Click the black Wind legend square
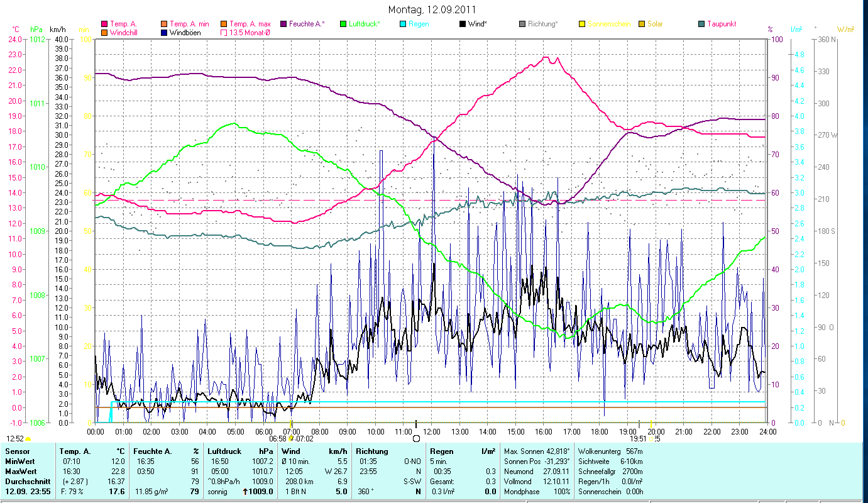Viewport: 868px width, 503px height. tap(463, 25)
